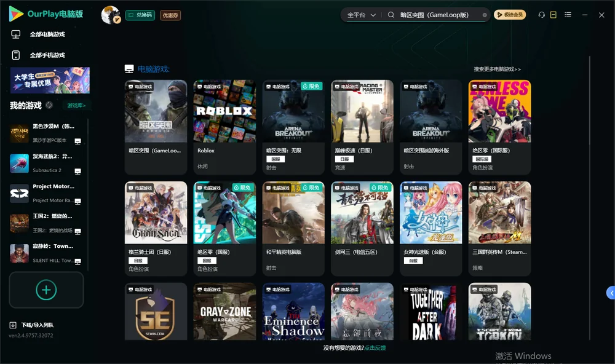Open the 巅峰极速 (日服) game card
The height and width of the screenshot is (364, 615).
coord(362,127)
